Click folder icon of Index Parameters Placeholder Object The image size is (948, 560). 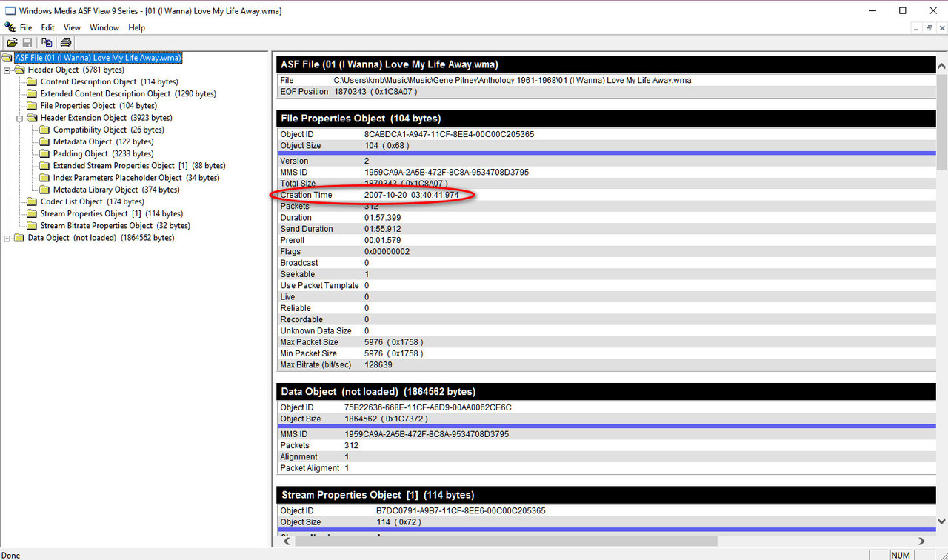[x=44, y=178]
